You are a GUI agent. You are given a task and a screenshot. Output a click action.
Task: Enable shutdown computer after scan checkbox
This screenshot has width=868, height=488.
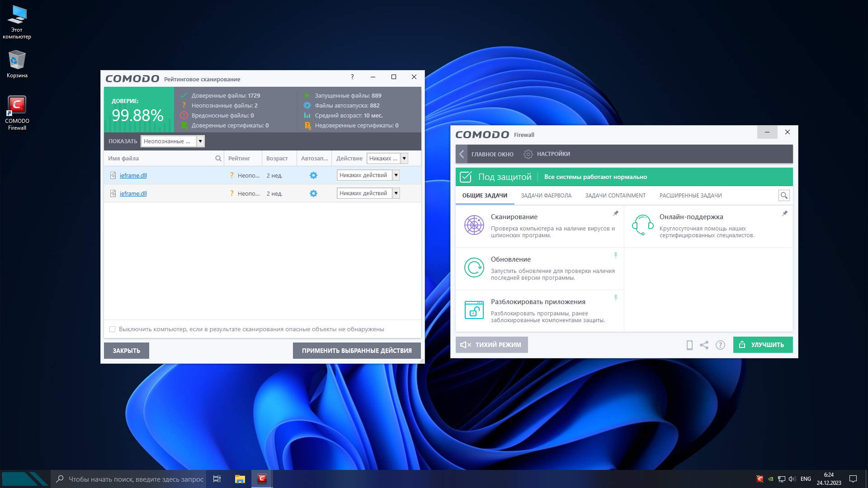tap(113, 329)
